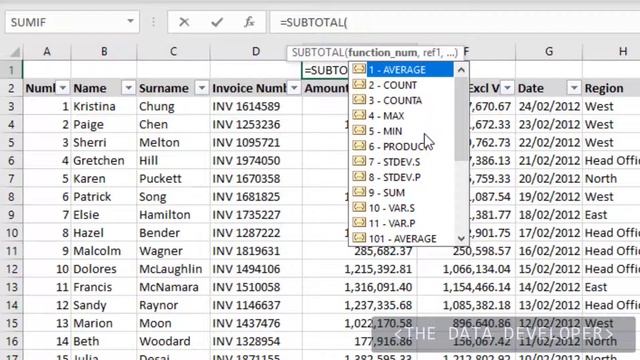
Task: Click the icon beside 9 - SUM option
Action: (359, 192)
